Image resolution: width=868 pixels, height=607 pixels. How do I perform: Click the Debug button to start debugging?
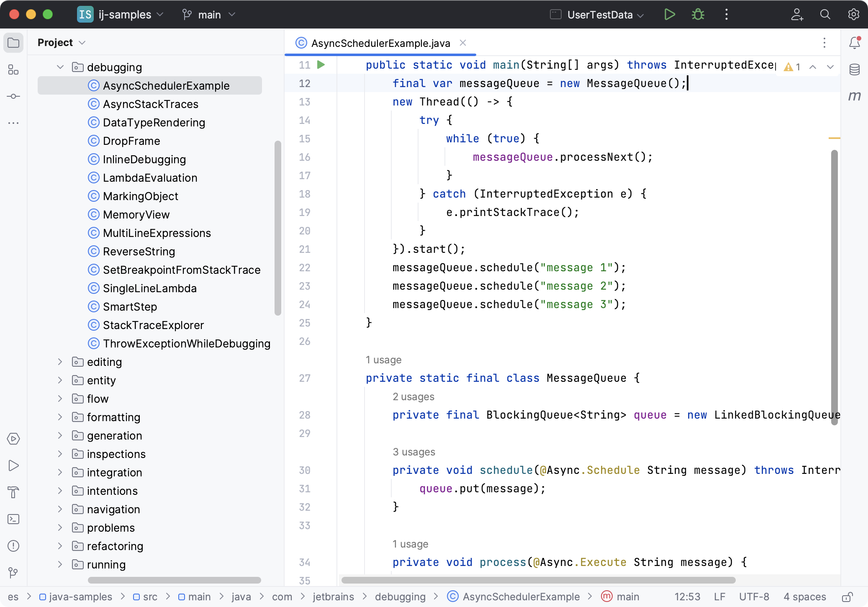point(698,15)
